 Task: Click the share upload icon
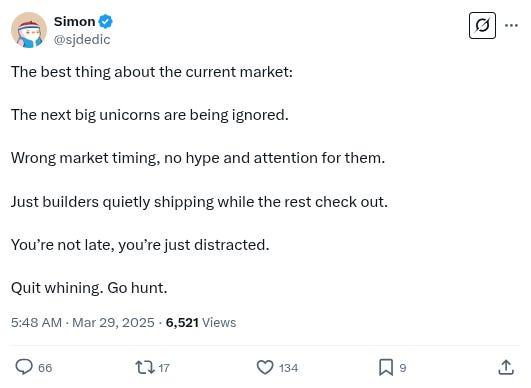click(506, 367)
